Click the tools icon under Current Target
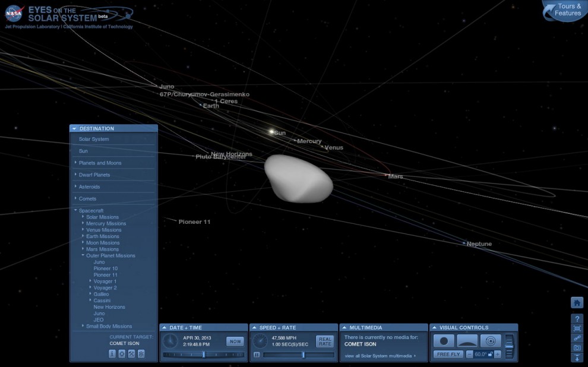This screenshot has width=588, height=367. (132, 353)
